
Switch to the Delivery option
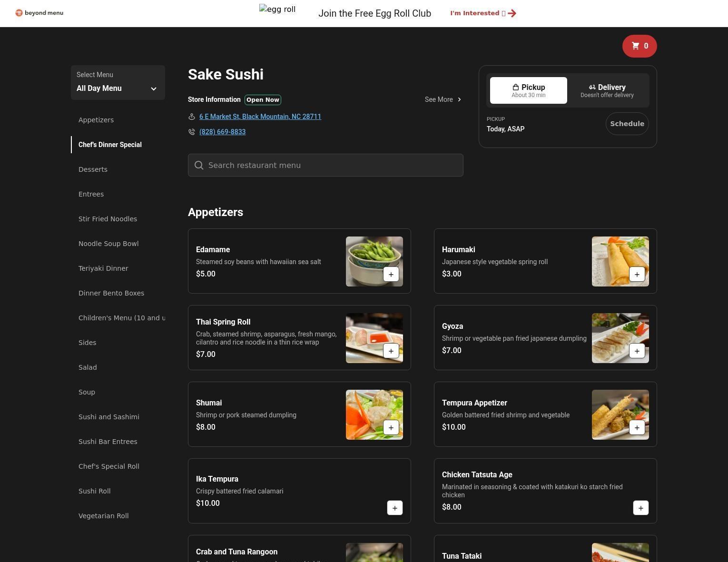click(x=607, y=90)
